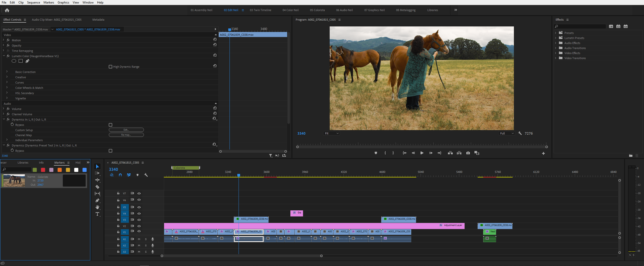Export a frame with camera icon
644x266 pixels.
468,153
